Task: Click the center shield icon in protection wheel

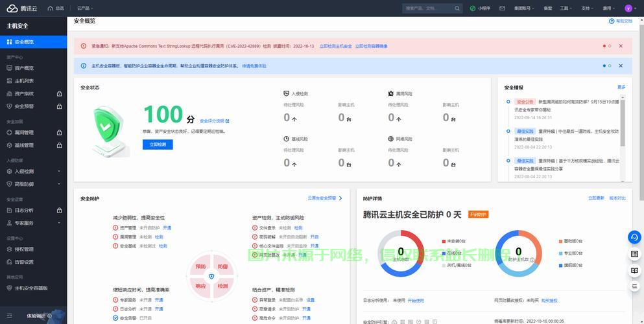Action: (211, 277)
